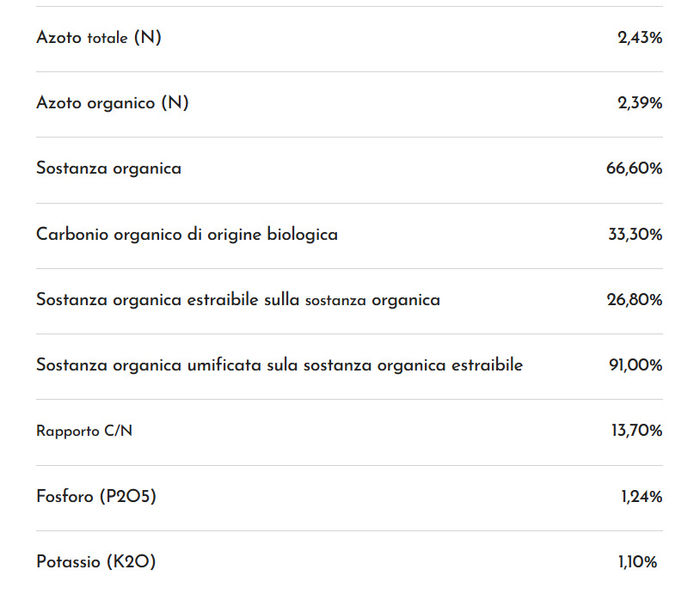The width and height of the screenshot is (700, 594).
Task: Click the word estraibile in umificata row
Action: 487,365
